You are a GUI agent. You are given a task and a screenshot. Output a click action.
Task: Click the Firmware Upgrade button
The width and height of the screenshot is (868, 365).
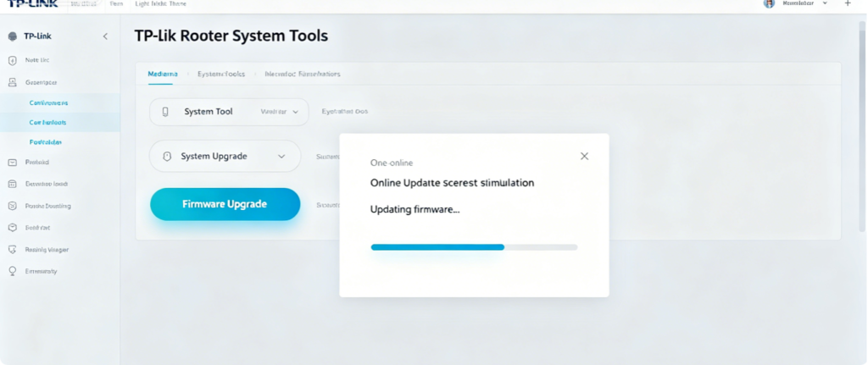[x=225, y=204]
